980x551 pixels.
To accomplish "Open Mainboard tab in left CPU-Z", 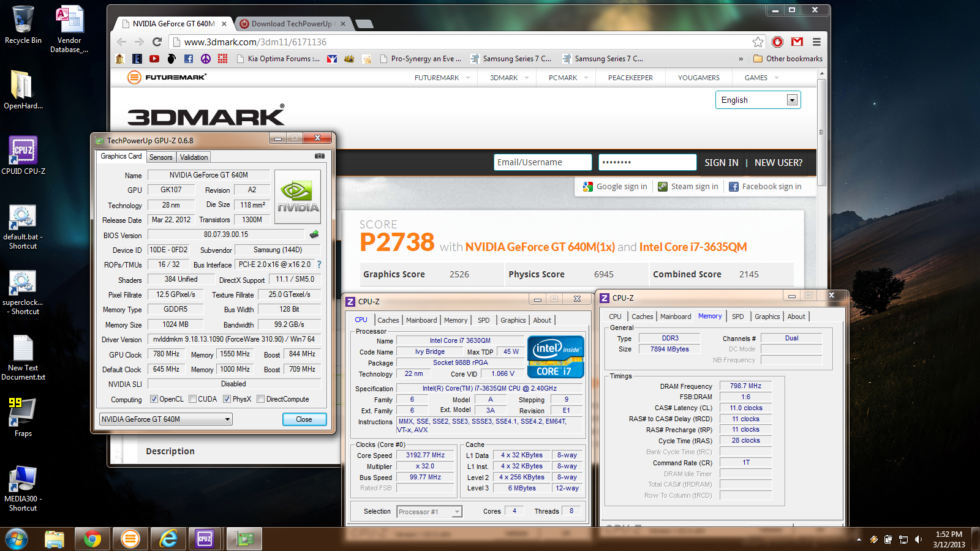I will [x=421, y=320].
